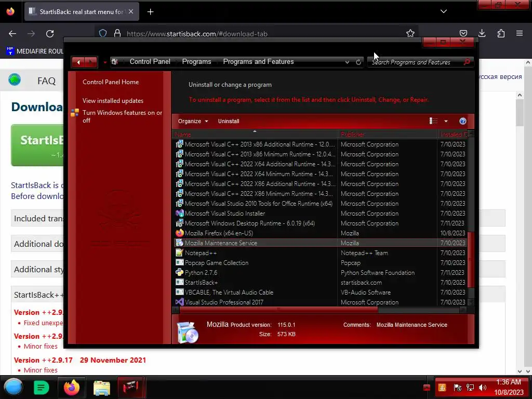The height and width of the screenshot is (399, 532).
Task: Click Control Panel back arrow button
Action: 78,62
